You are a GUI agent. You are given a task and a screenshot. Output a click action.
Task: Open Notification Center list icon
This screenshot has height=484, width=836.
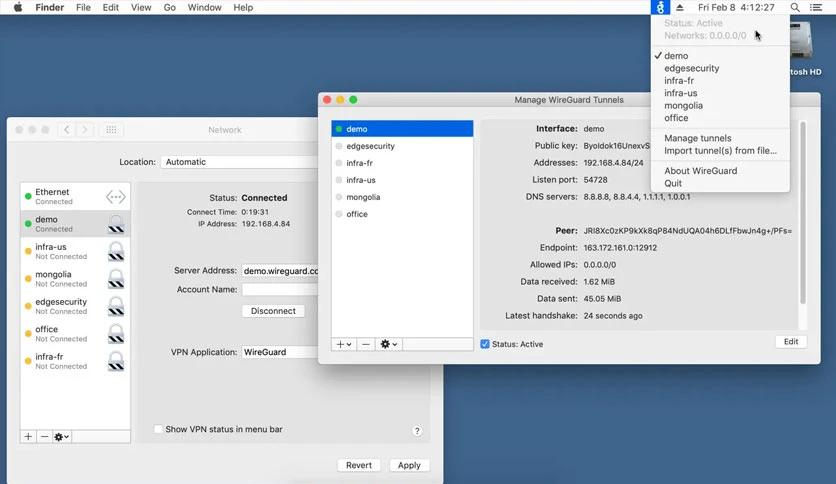[x=816, y=7]
